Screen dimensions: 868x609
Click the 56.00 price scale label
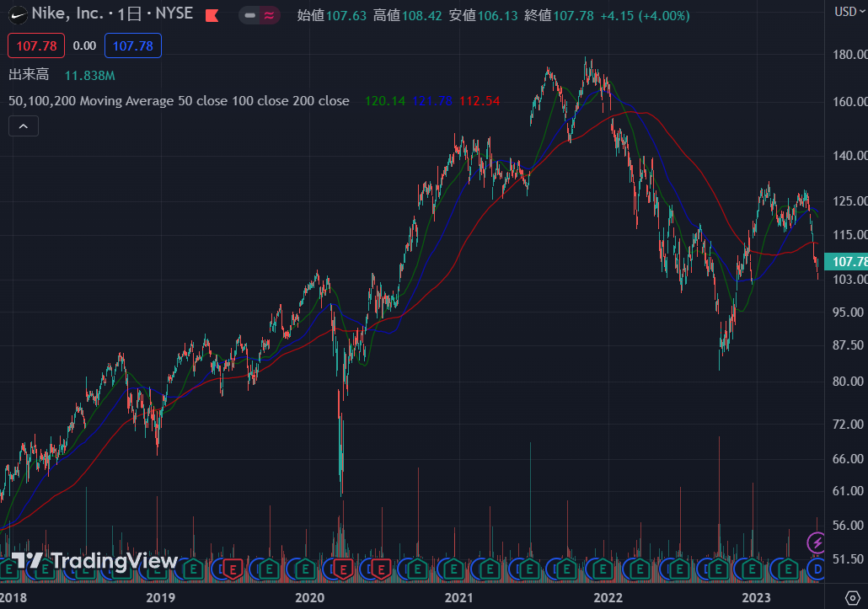point(848,525)
